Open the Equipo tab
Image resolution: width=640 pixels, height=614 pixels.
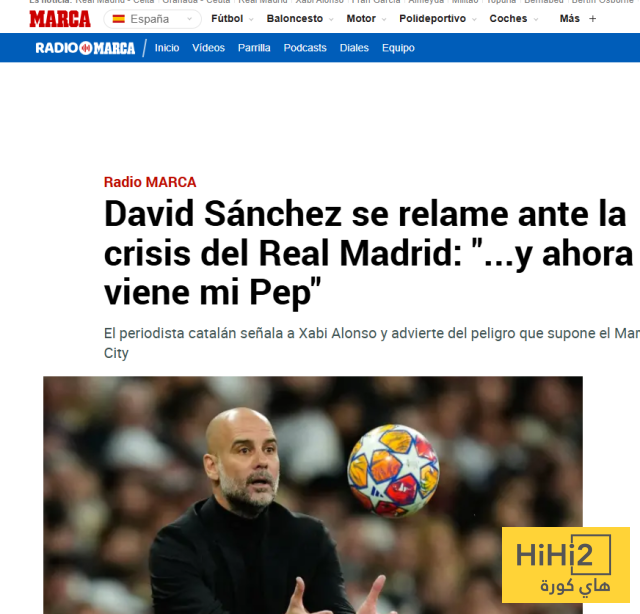click(398, 48)
